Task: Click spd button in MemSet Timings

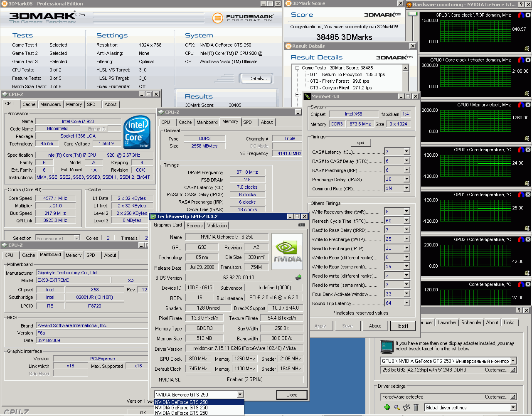Action: click(x=360, y=143)
